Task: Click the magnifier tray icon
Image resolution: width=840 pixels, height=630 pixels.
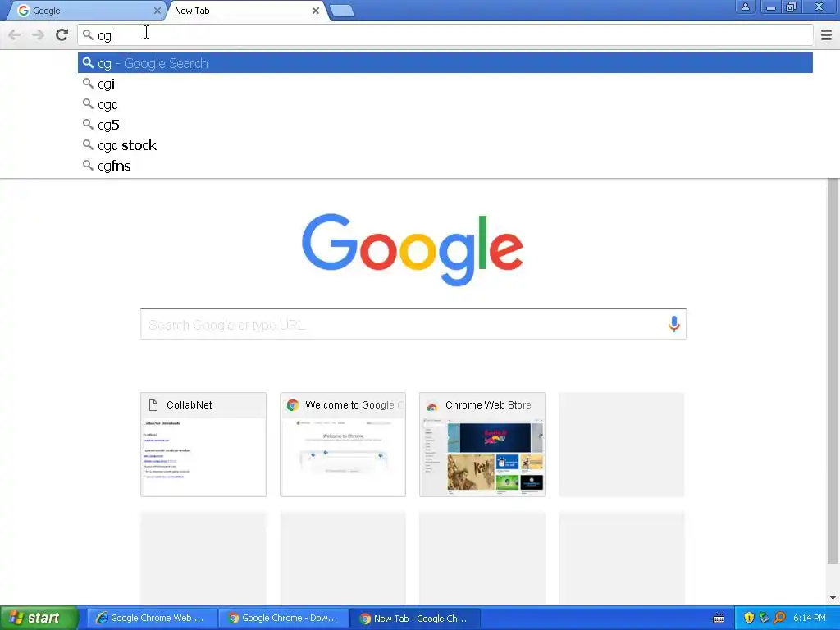Action: click(x=779, y=619)
